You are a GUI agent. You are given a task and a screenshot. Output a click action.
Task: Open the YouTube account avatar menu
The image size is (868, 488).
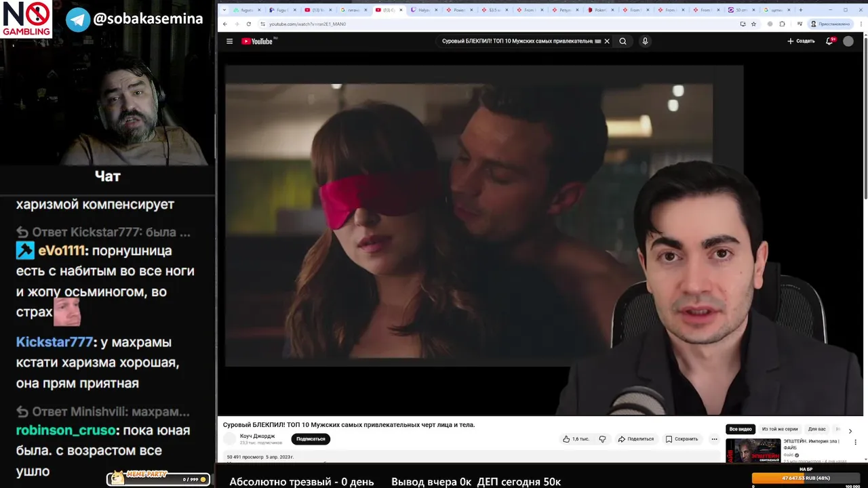[848, 41]
